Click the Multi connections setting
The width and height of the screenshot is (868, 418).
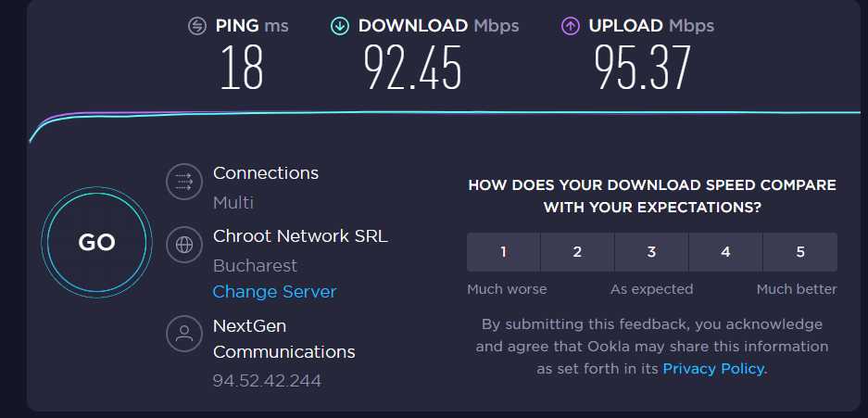click(233, 203)
